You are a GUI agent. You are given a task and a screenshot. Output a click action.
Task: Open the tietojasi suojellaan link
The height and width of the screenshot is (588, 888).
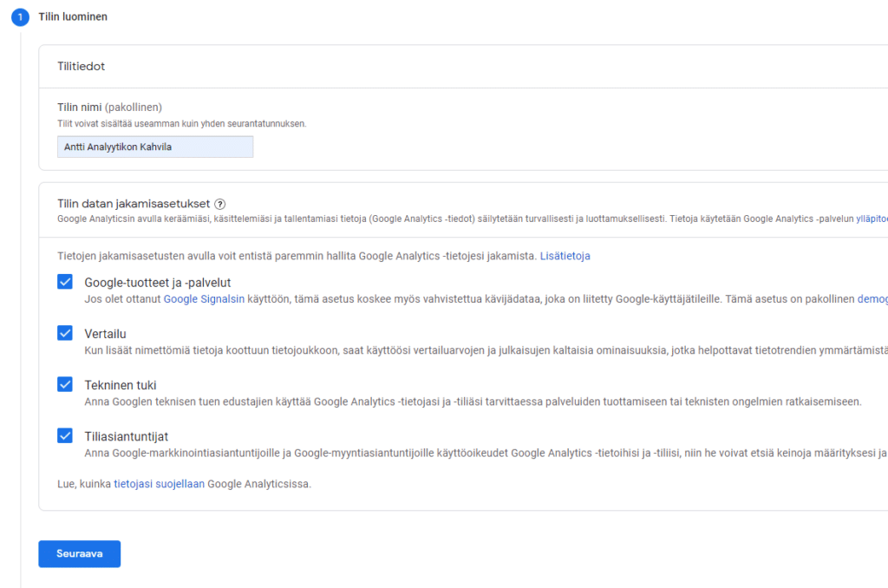click(159, 484)
